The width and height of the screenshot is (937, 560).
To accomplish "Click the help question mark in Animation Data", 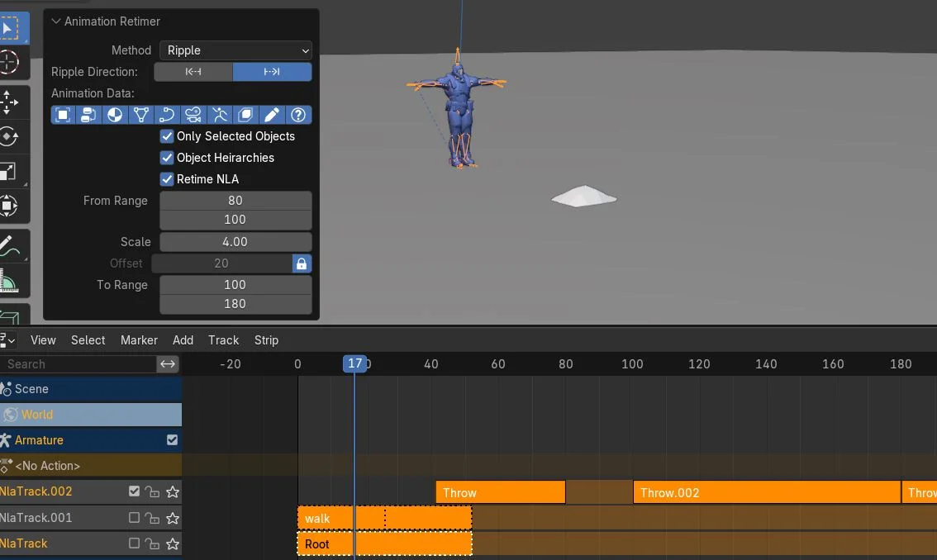I will point(298,115).
